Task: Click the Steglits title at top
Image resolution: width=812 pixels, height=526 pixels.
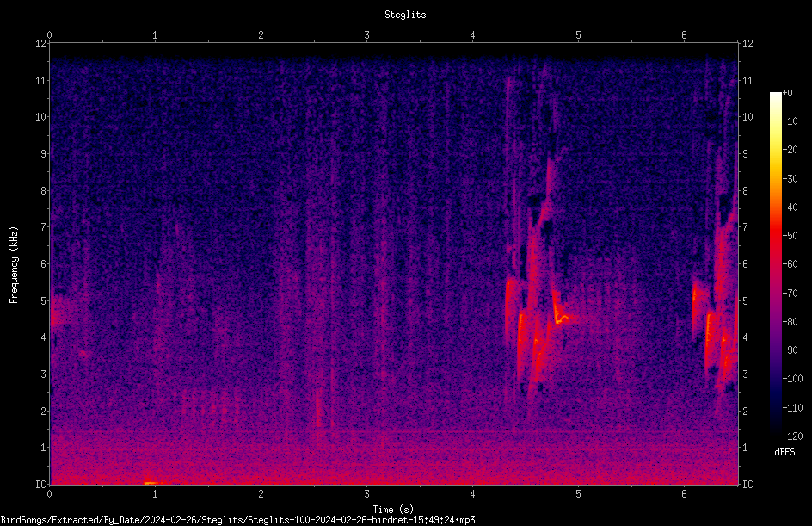Action: point(405,15)
